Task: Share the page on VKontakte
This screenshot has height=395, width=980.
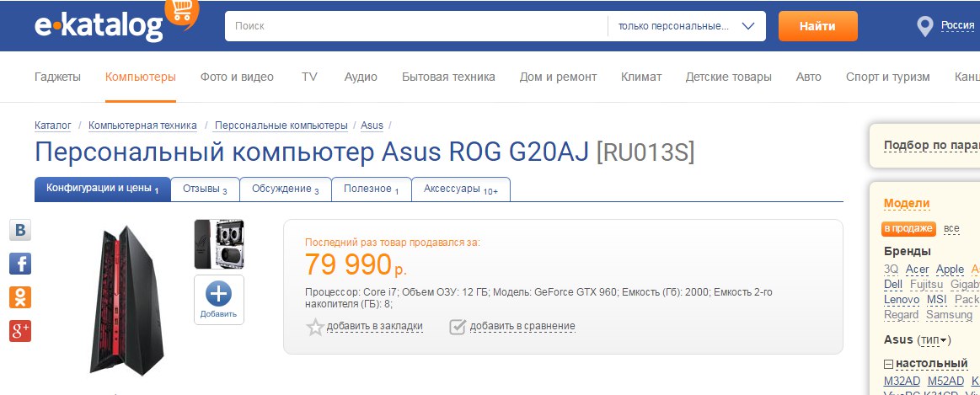Action: pos(20,231)
